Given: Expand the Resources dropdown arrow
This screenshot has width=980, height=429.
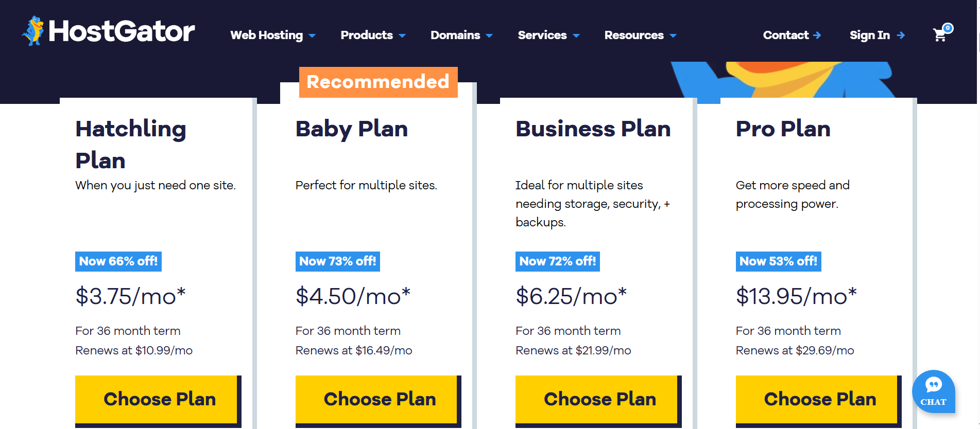Looking at the screenshot, I should pyautogui.click(x=673, y=35).
